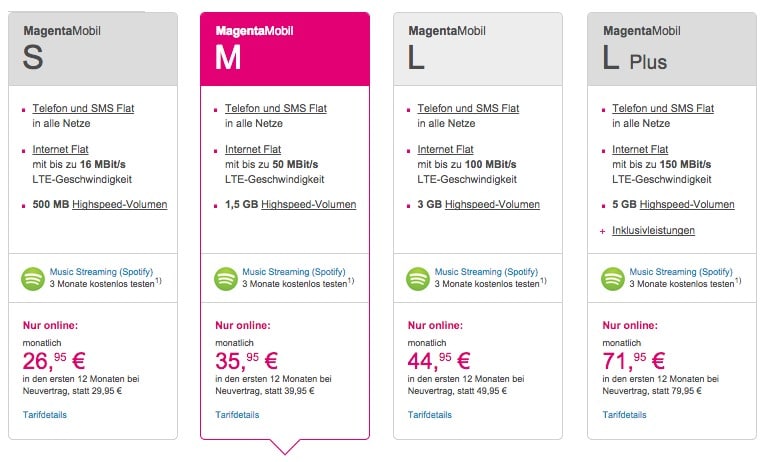Screen dimensions: 769x462
Task: Click Spotify icon in MagentaMobil L plan
Action: 418,279
